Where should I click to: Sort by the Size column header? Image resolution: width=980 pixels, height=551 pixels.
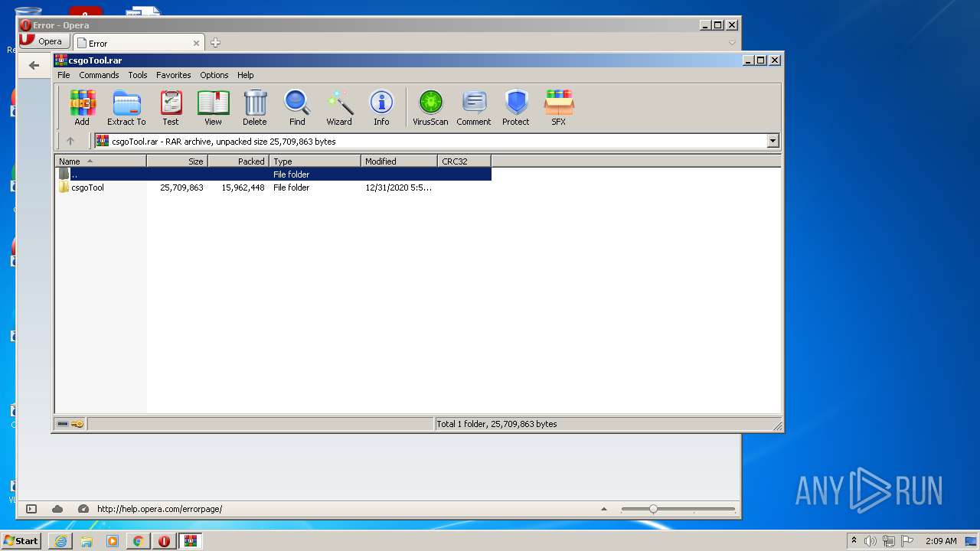[x=178, y=161]
